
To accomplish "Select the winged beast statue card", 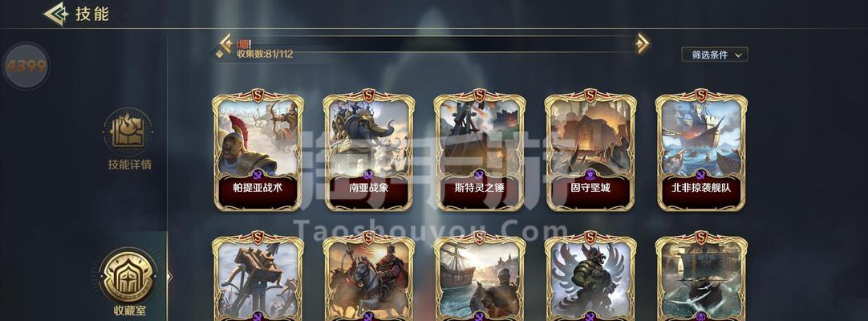I will coord(590,277).
